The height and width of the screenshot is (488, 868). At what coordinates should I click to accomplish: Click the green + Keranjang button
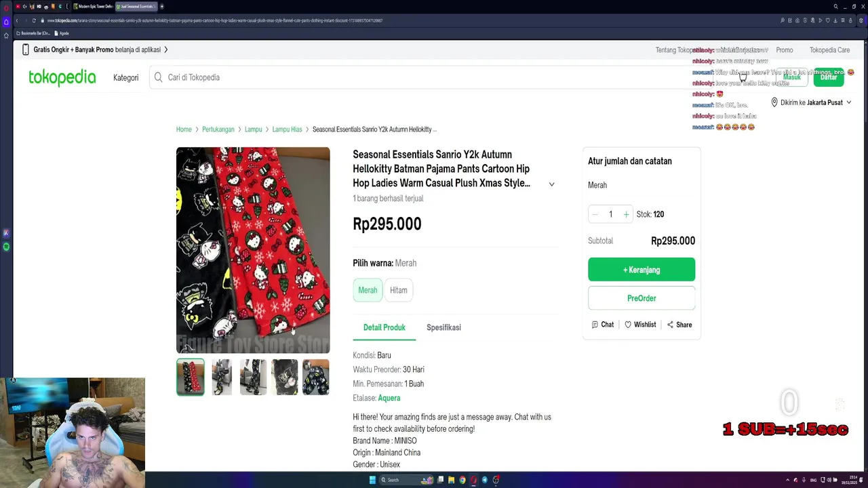[641, 270]
